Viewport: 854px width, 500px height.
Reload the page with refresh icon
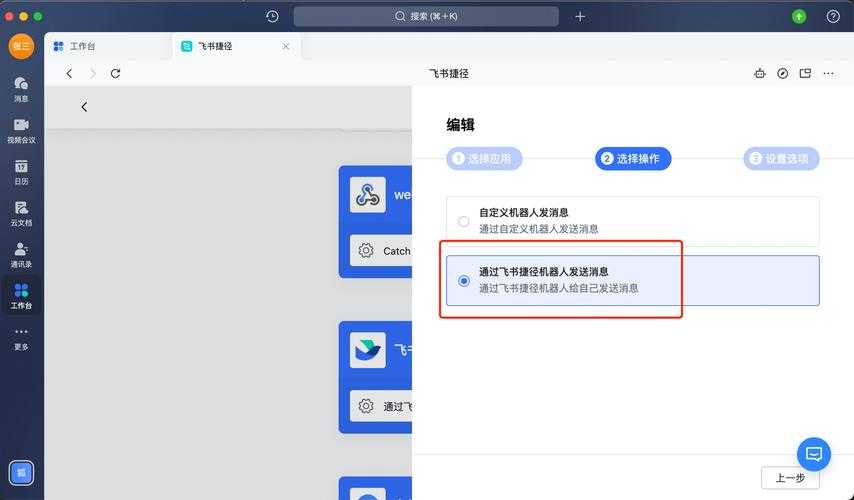click(115, 73)
